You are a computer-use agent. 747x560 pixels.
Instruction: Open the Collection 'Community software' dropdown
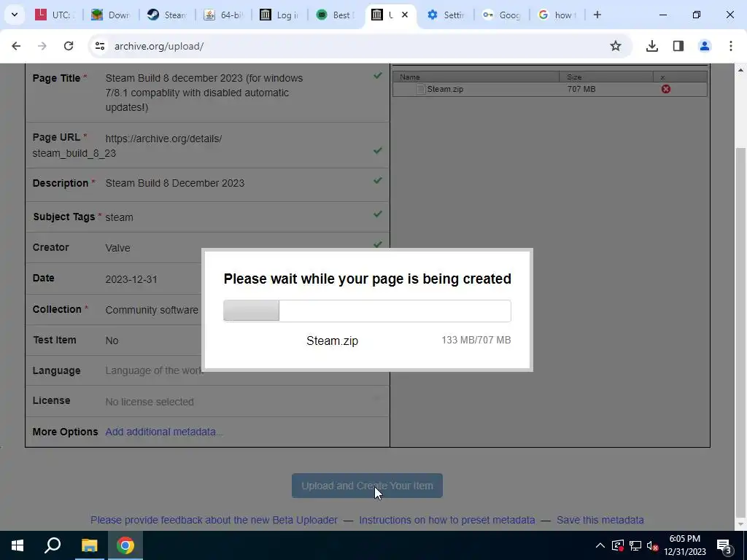pos(152,310)
